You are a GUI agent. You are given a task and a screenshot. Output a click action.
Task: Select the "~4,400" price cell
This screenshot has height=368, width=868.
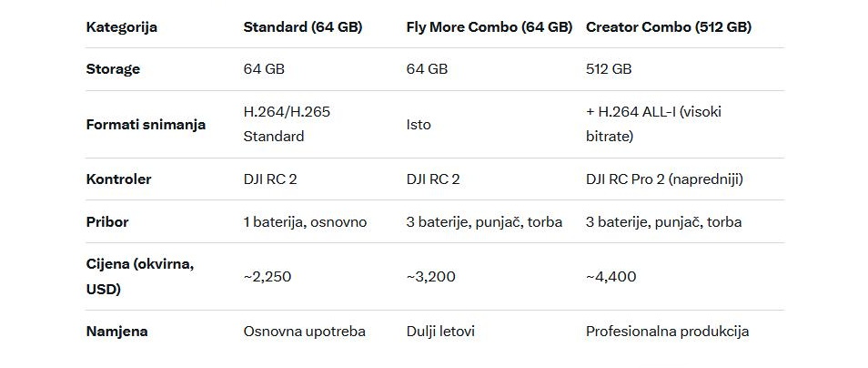(x=611, y=276)
